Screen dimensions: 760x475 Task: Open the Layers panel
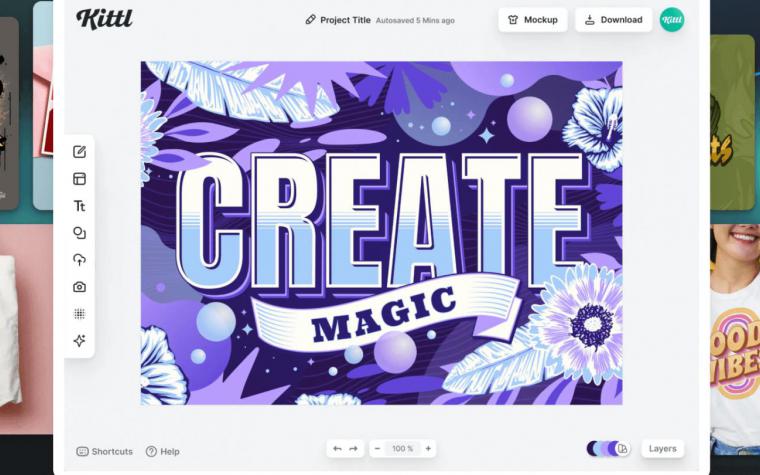(663, 449)
